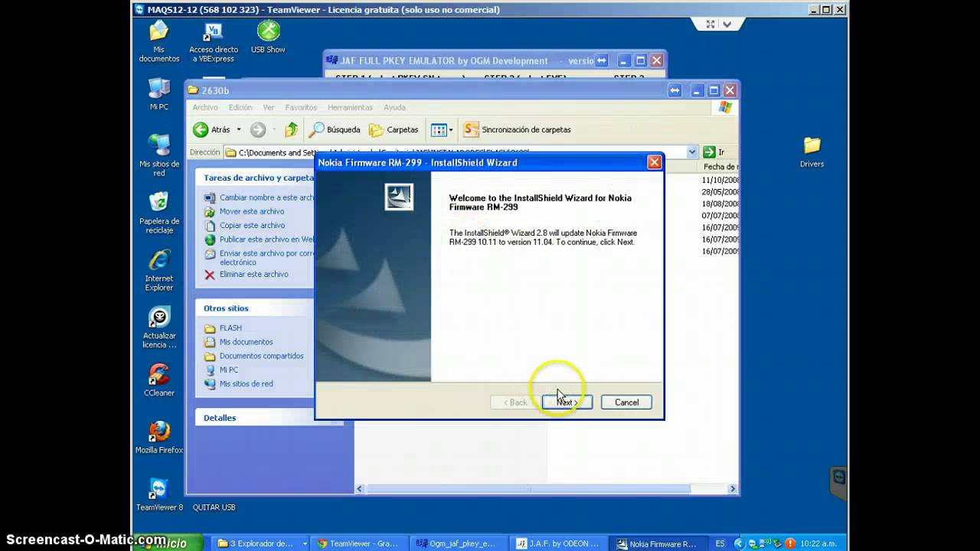The width and height of the screenshot is (980, 551).
Task: Select Acceso directo a VBExpress icon
Action: click(x=214, y=42)
